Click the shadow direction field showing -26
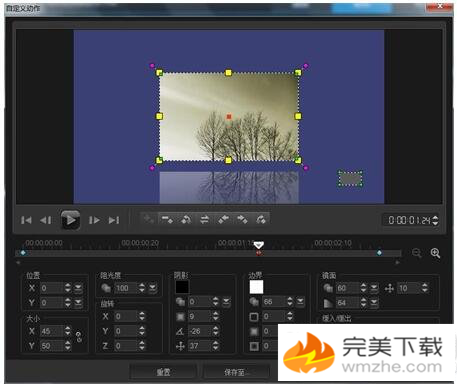Image resolution: width=457 pixels, height=386 pixels. click(200, 331)
